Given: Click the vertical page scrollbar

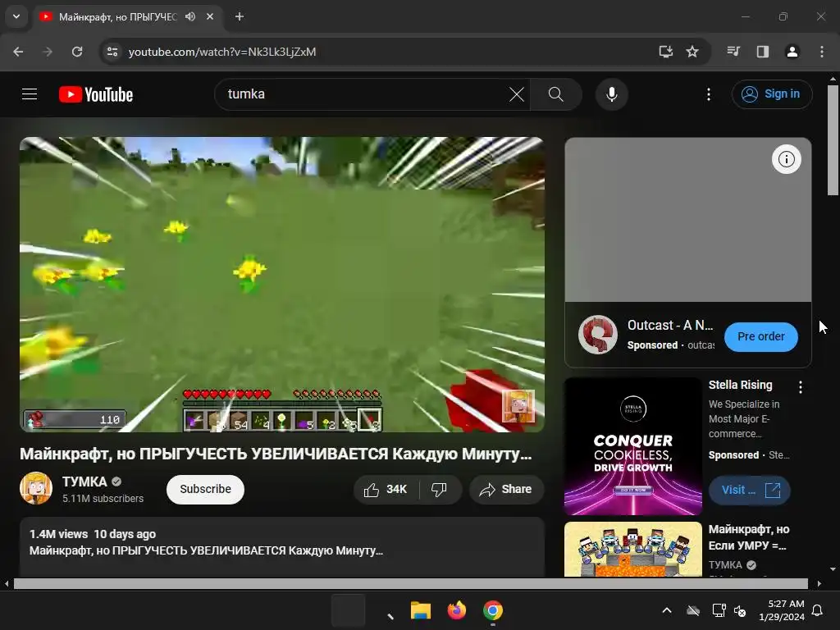Looking at the screenshot, I should pyautogui.click(x=833, y=140).
